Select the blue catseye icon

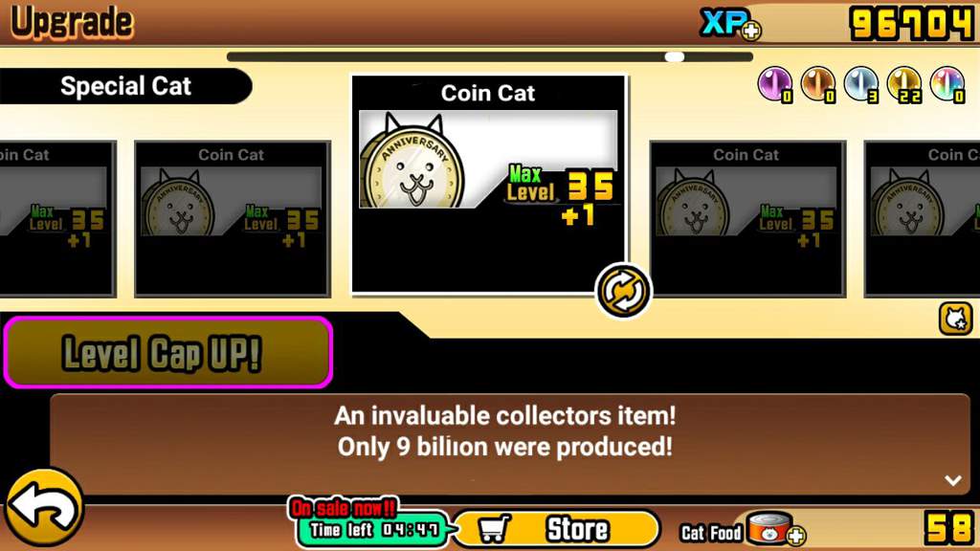[862, 84]
